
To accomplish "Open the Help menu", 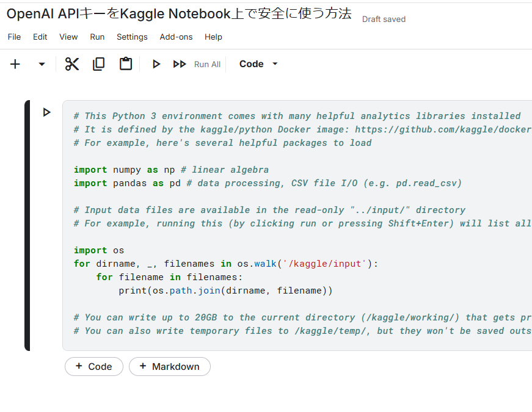I will pos(213,37).
